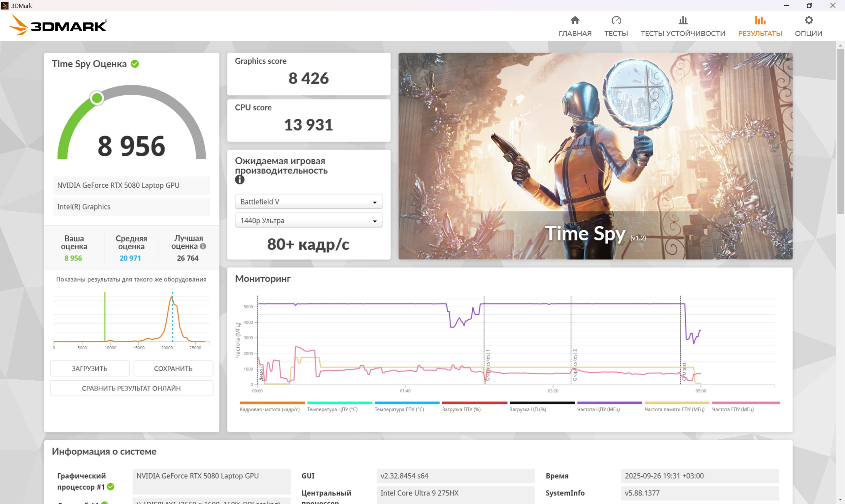
Task: Click the Graphics test 1 timeline marker
Action: tap(488, 365)
